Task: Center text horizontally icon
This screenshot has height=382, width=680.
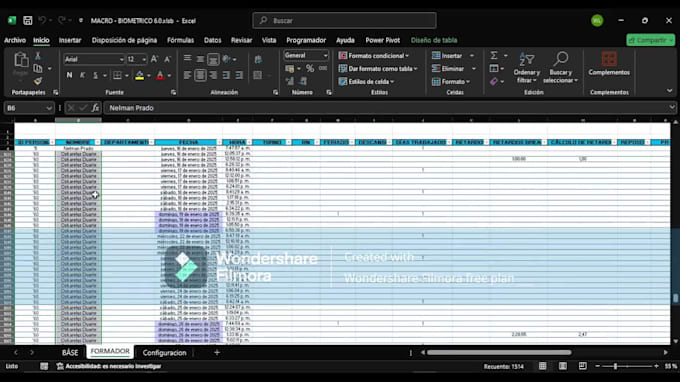Action: pyautogui.click(x=200, y=75)
